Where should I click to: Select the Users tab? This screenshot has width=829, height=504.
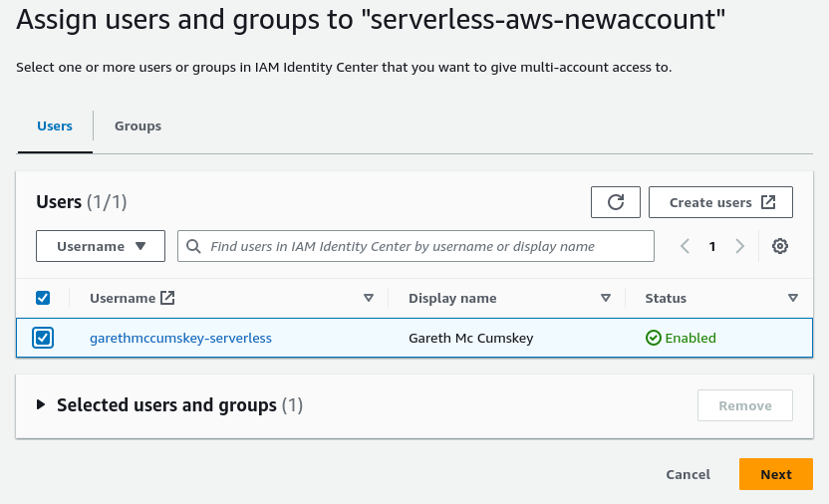pos(55,126)
